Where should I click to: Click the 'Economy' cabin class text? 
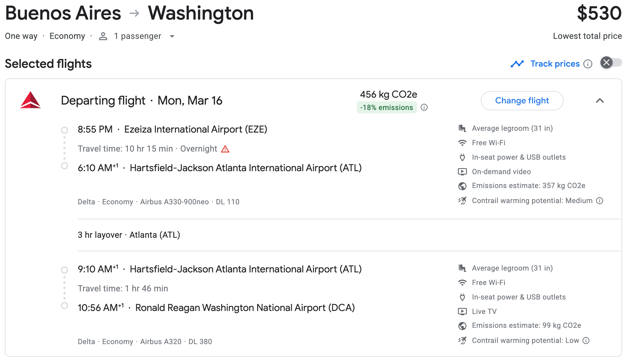67,36
